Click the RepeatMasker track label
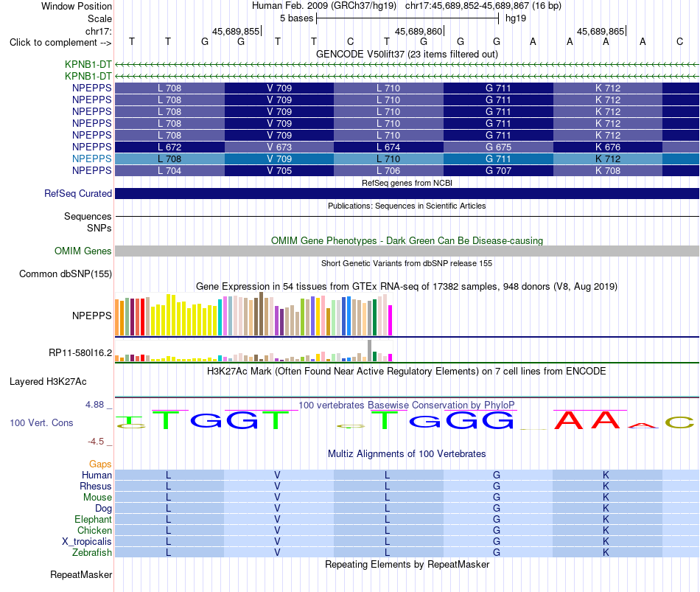Screen dimensions: 700x592 (81, 574)
